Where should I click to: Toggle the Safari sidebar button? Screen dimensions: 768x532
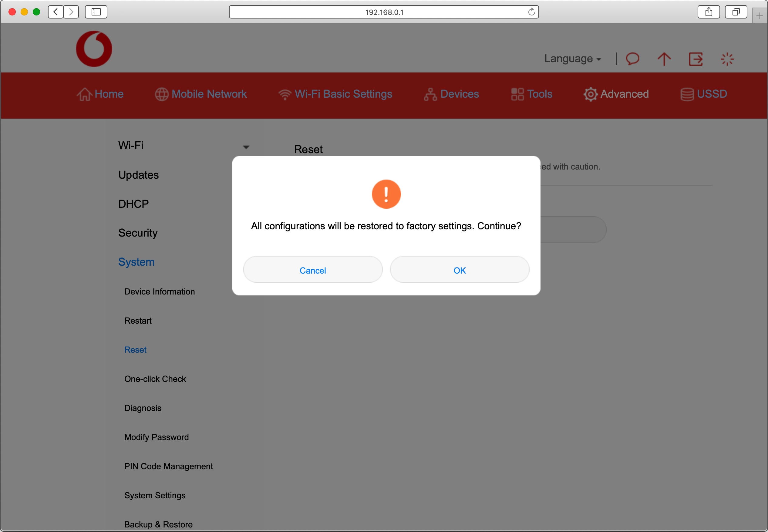point(96,12)
